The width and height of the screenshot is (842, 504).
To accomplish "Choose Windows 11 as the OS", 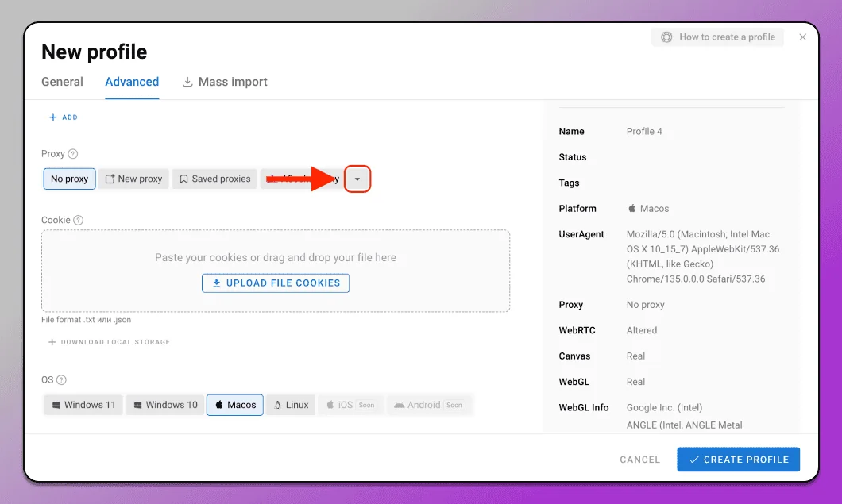I will 83,405.
